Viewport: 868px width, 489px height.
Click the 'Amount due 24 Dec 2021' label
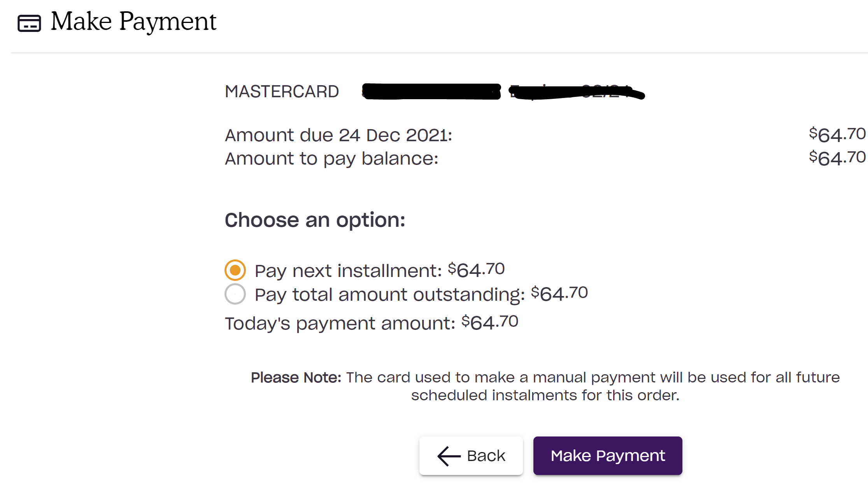point(338,135)
